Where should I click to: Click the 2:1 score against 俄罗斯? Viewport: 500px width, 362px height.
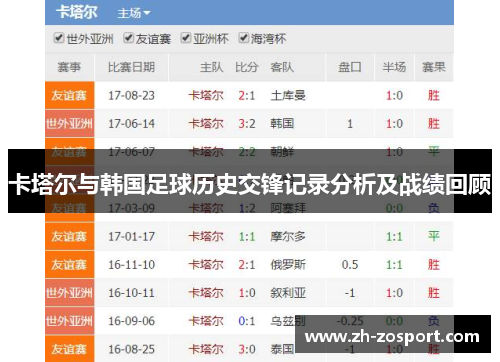(247, 265)
